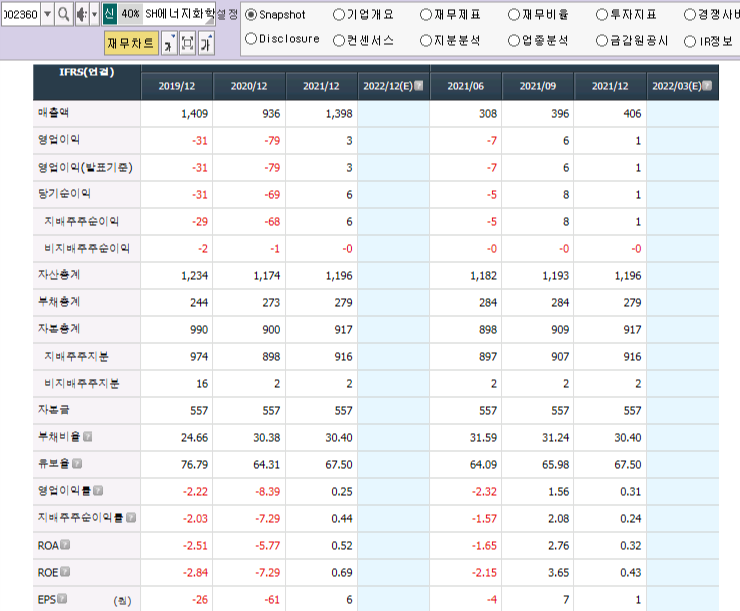Select the Disclosure radio button
The height and width of the screenshot is (611, 740).
tap(251, 38)
